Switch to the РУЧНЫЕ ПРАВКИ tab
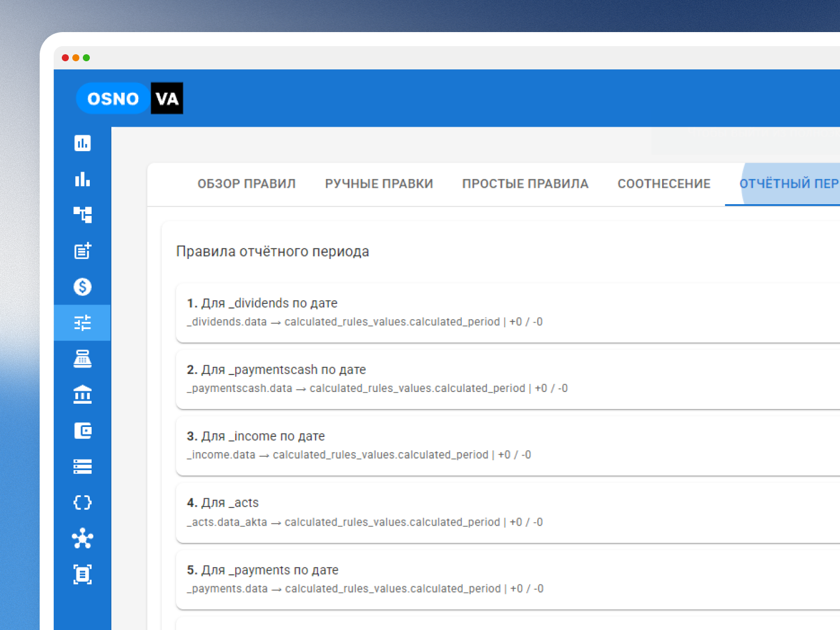The width and height of the screenshot is (840, 630). [379, 184]
